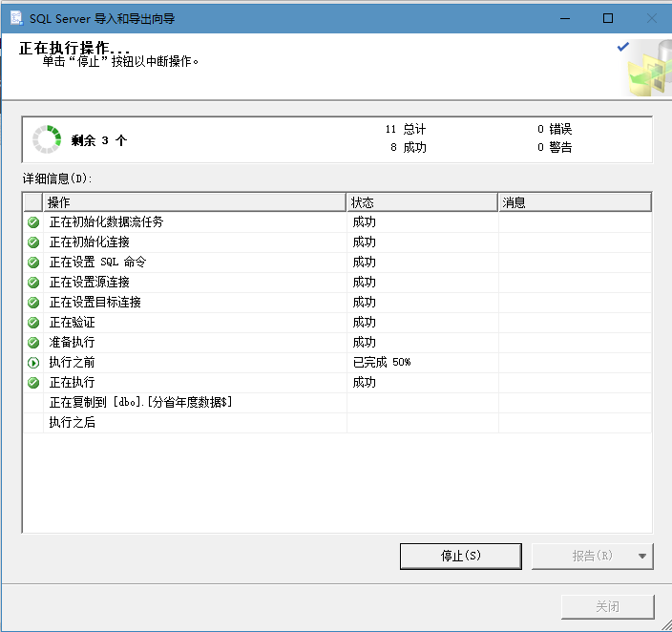Select the row 正在设置目标连接
This screenshot has height=632, width=672.
(x=338, y=303)
